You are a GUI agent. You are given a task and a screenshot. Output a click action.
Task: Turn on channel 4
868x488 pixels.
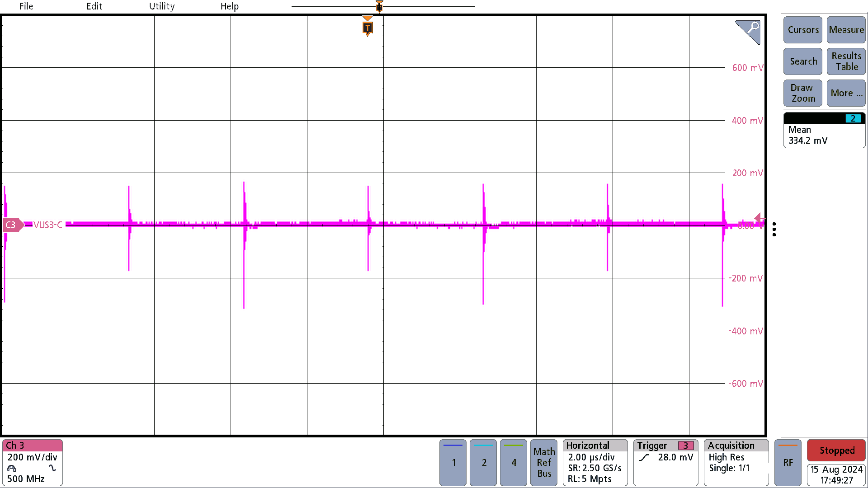pos(514,463)
